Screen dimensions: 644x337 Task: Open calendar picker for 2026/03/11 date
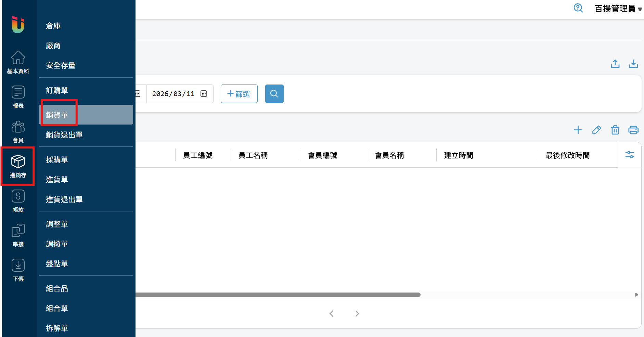tap(204, 94)
